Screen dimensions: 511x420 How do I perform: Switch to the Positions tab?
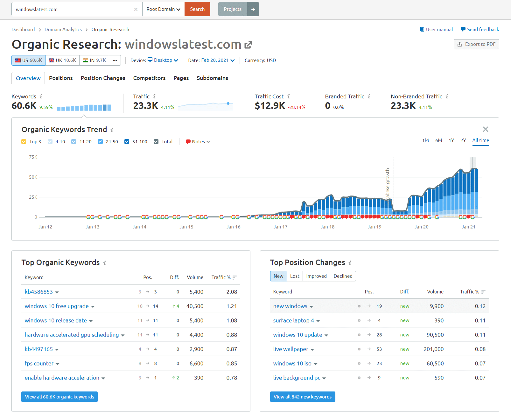click(61, 78)
